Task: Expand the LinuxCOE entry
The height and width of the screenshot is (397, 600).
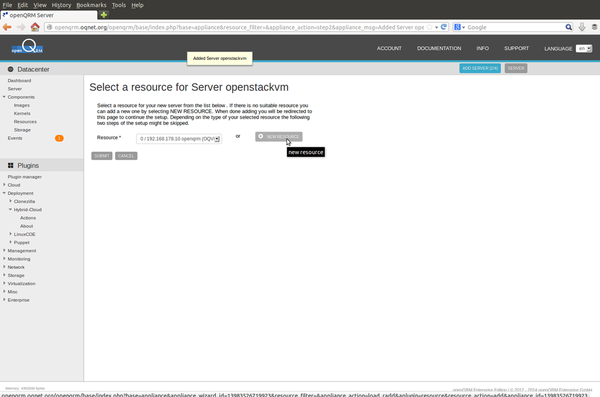Action: click(x=10, y=234)
